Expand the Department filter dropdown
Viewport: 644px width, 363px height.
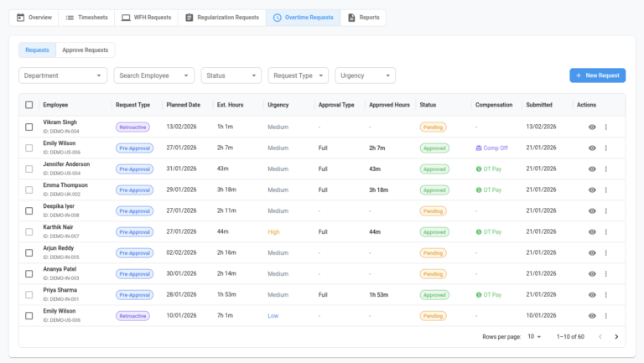63,75
